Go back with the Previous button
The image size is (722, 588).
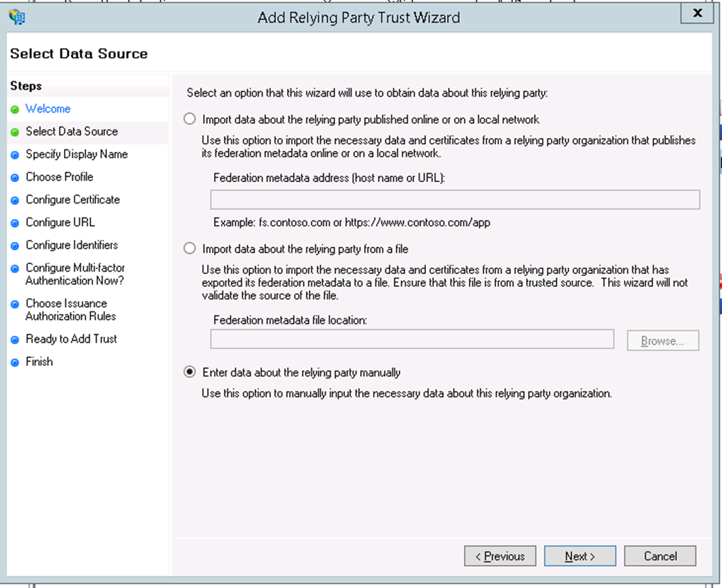tap(500, 556)
